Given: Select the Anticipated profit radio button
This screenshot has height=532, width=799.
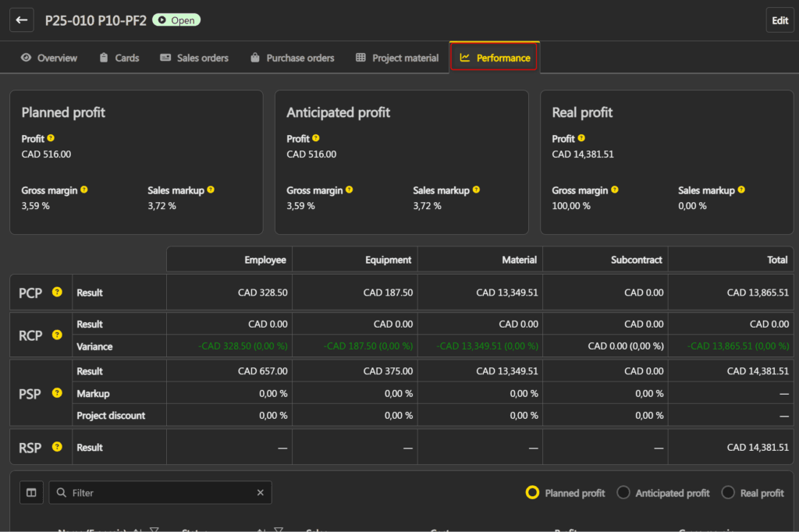Looking at the screenshot, I should click(x=623, y=493).
